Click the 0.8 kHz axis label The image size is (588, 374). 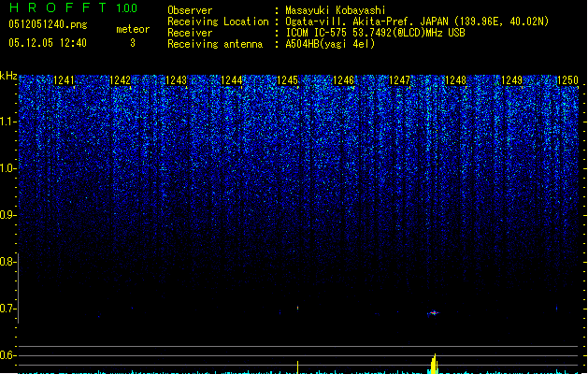tap(7, 262)
